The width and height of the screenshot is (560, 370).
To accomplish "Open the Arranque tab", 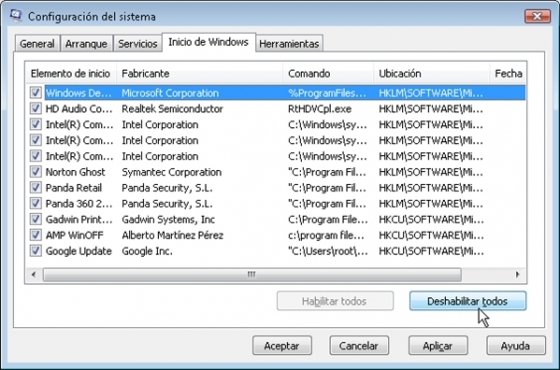I will (x=86, y=44).
